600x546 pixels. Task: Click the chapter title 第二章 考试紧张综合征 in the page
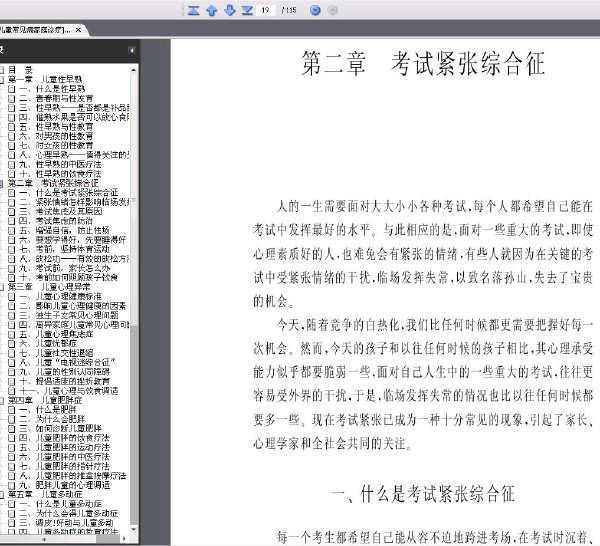pyautogui.click(x=422, y=64)
